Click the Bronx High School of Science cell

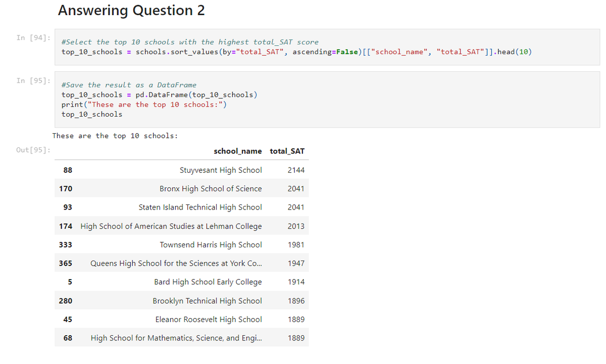pos(211,189)
